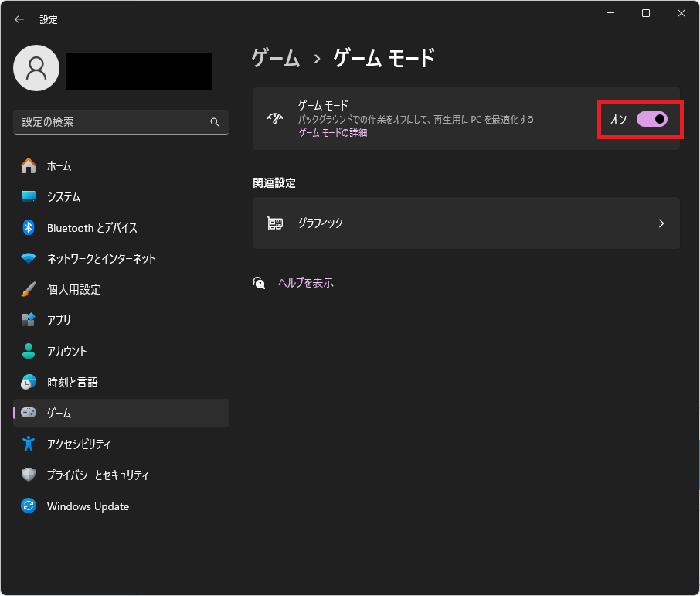This screenshot has width=700, height=596.
Task: Open Accessibility (アクセシビリティ) settings section
Action: (79, 444)
